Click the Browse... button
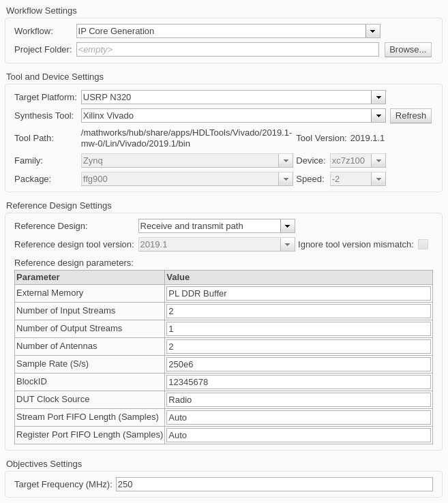This screenshot has width=448, height=503. (x=408, y=50)
